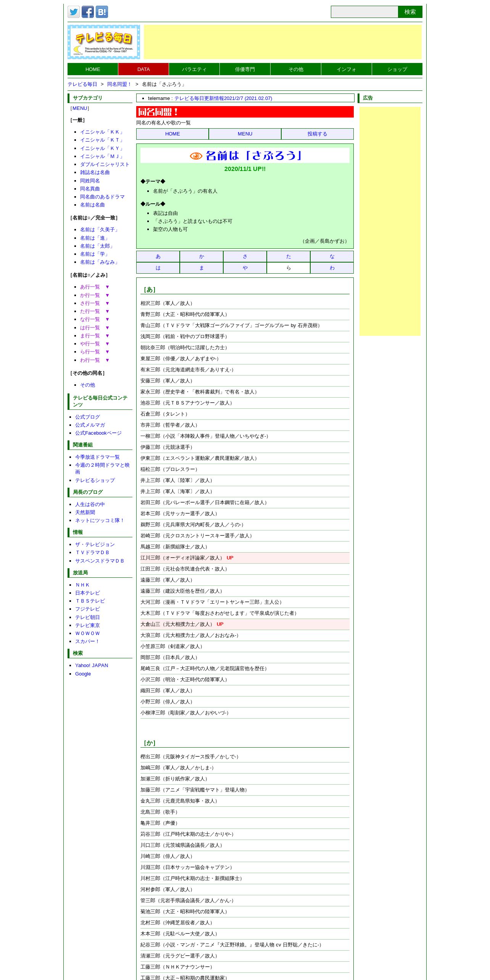490x980 pixels.
Task: Click the 投稿する button
Action: pyautogui.click(x=318, y=134)
